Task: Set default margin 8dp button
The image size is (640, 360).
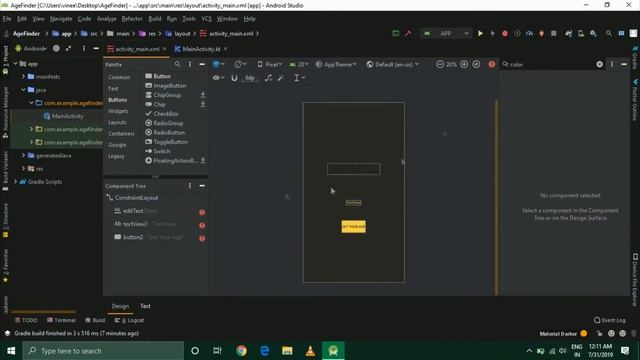Action: click(x=250, y=78)
